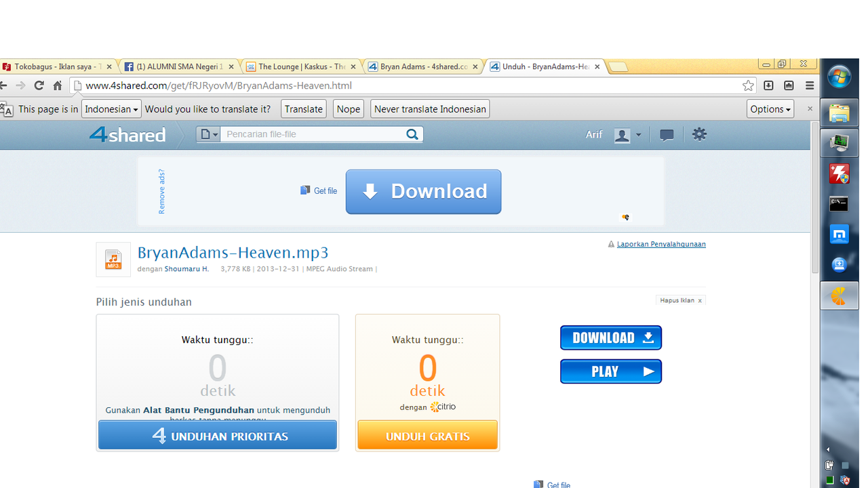This screenshot has height=488, width=868.
Task: Switch to The Lounge Kaskus tab
Action: click(x=300, y=66)
